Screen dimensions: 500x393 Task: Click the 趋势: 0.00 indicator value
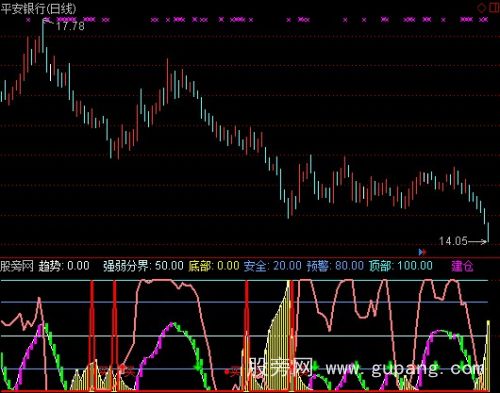(x=64, y=266)
